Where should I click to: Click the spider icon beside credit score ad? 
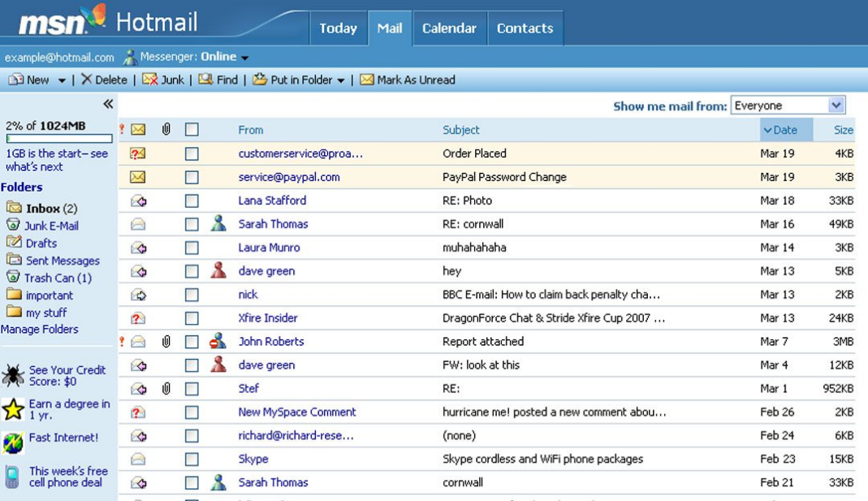[13, 375]
